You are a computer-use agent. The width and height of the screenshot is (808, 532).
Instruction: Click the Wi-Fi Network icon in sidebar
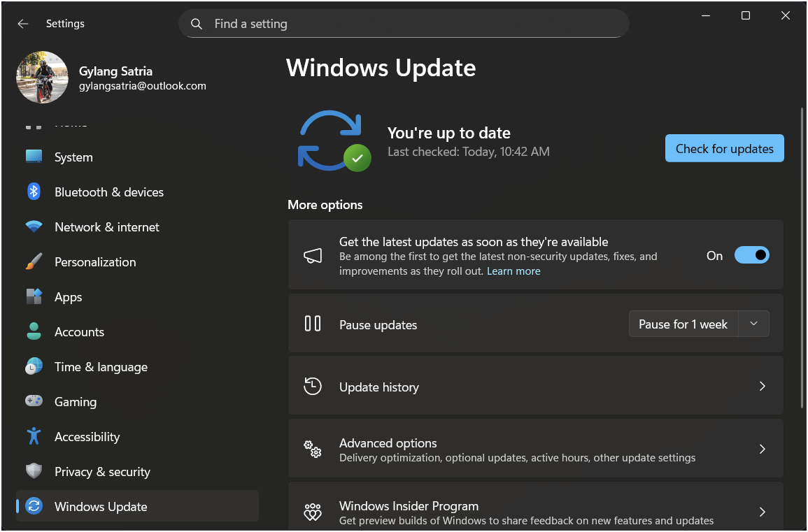[x=34, y=227]
